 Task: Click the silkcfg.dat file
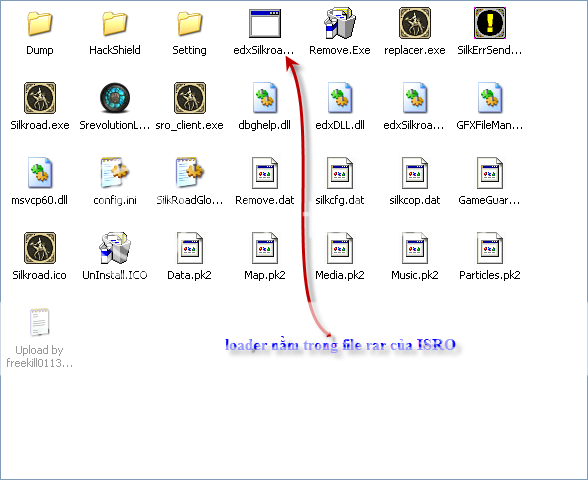(340, 173)
